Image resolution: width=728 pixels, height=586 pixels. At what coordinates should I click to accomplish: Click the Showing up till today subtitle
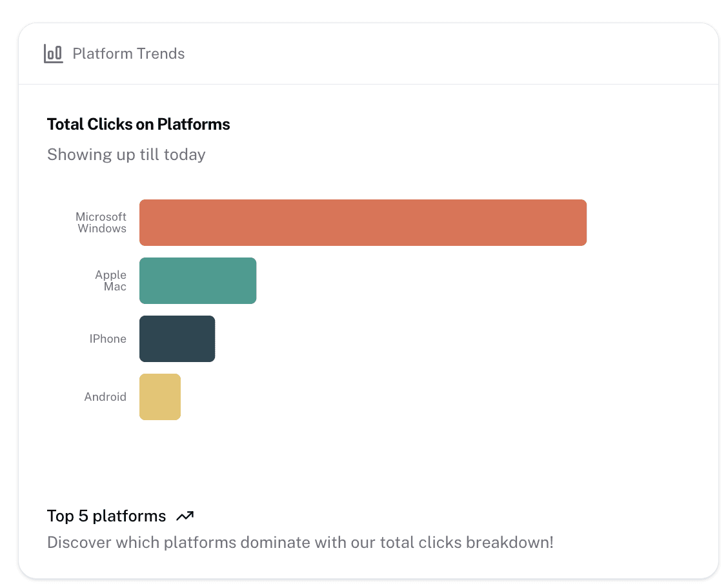pyautogui.click(x=126, y=154)
